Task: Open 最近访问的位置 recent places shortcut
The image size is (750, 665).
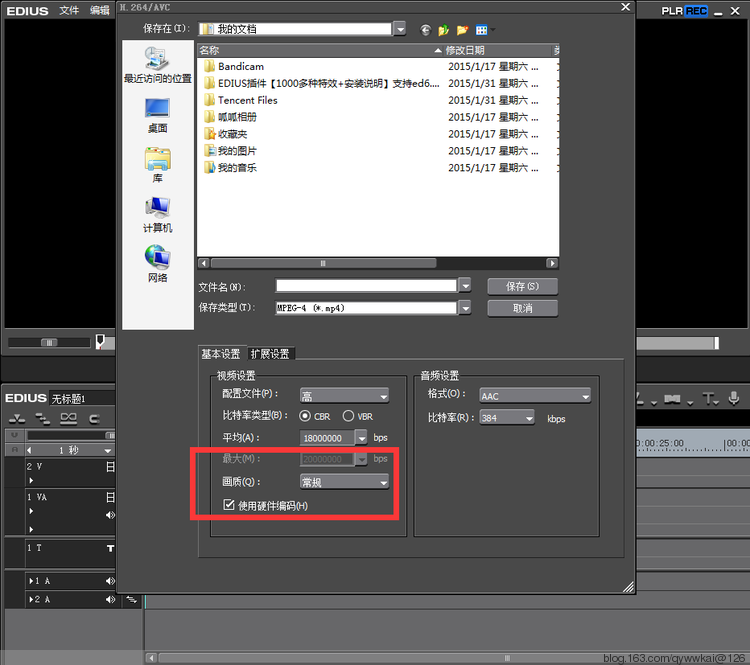Action: pyautogui.click(x=157, y=63)
